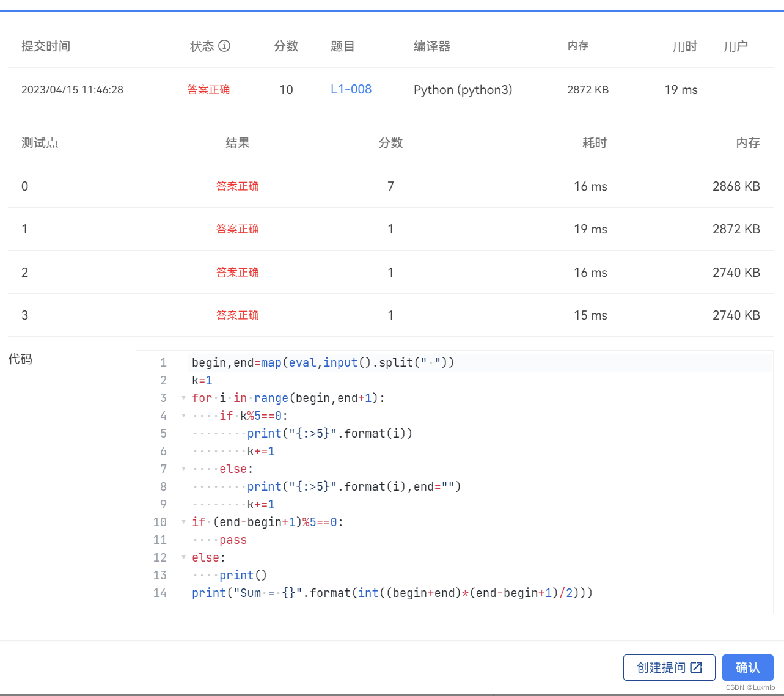784x696 pixels.
Task: Click the 提交时间 column header
Action: [x=46, y=46]
